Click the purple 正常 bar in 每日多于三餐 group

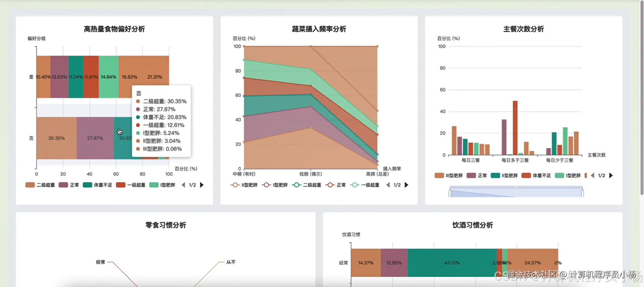tap(504, 137)
